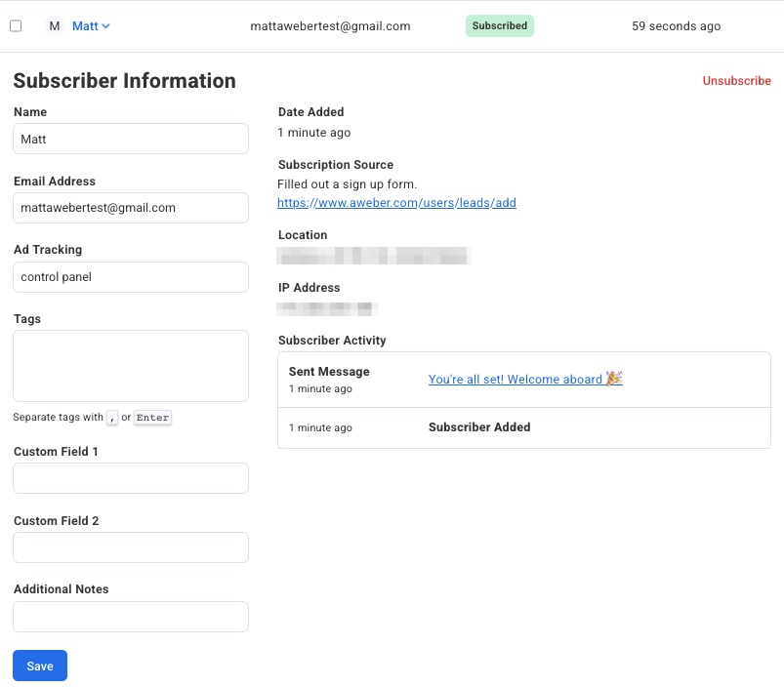Open the Welcome aboard message link
Image resolution: width=784 pixels, height=687 pixels.
(x=515, y=380)
